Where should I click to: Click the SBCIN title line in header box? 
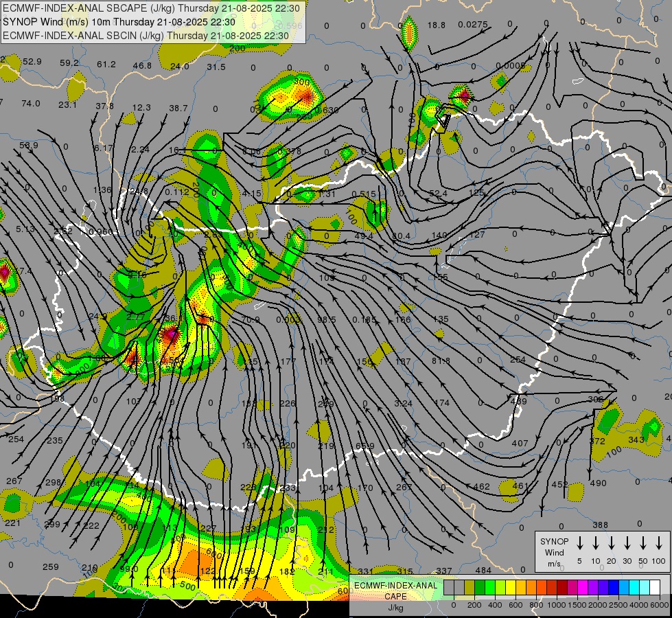point(146,36)
